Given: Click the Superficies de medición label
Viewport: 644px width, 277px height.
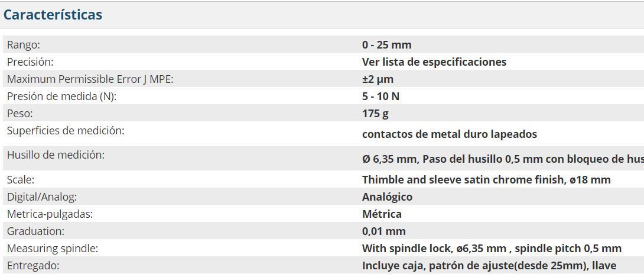Looking at the screenshot, I should 65,130.
